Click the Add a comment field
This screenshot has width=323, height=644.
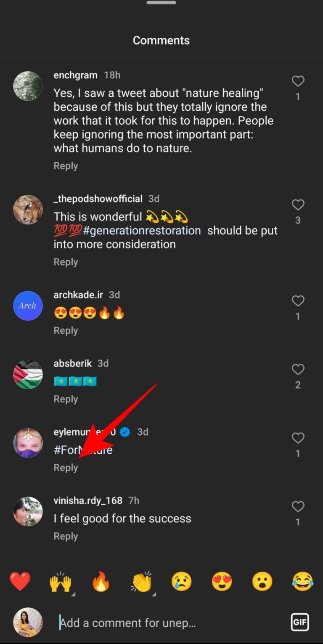(126, 623)
